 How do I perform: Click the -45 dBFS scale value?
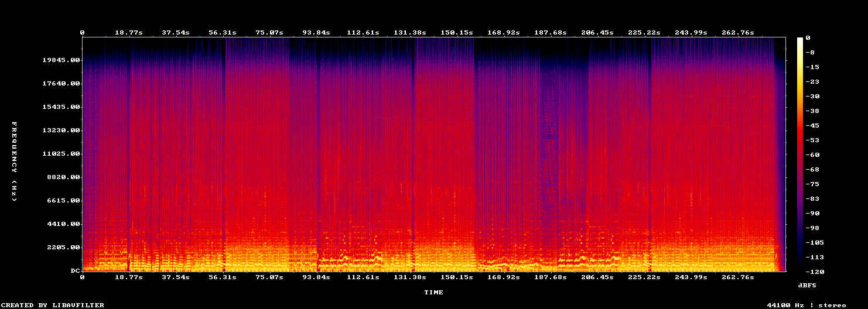(812, 126)
